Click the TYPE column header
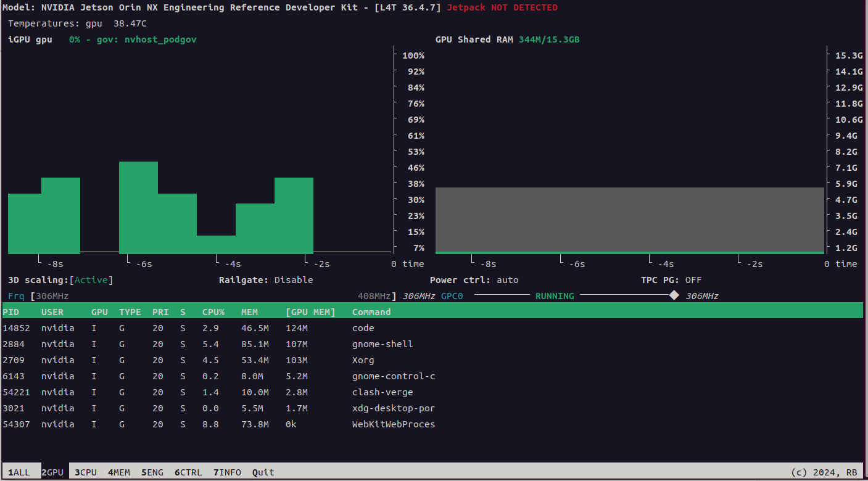 pos(130,312)
